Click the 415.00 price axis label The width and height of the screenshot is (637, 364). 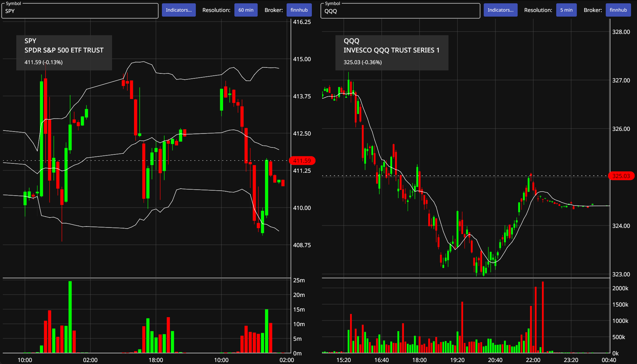pyautogui.click(x=302, y=59)
